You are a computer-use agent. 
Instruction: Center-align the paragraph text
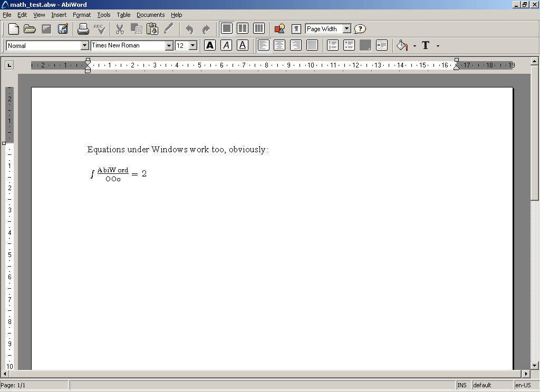[279, 45]
